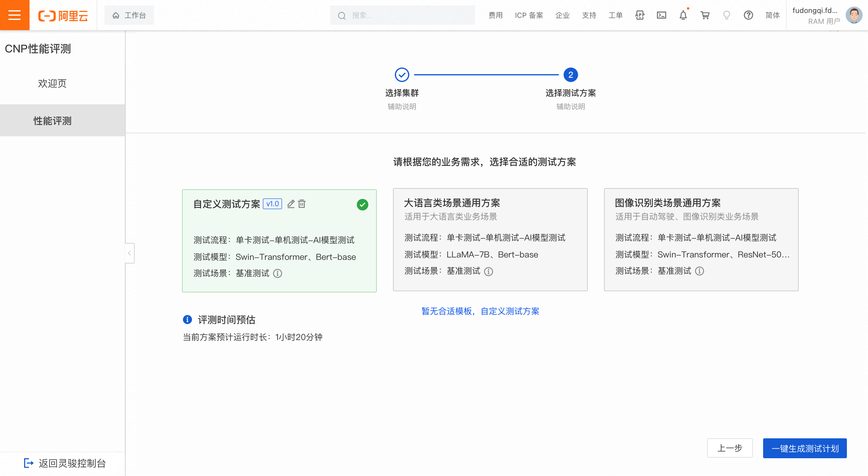This screenshot has width=868, height=476.
Task: Open the notification bell
Action: coord(683,15)
